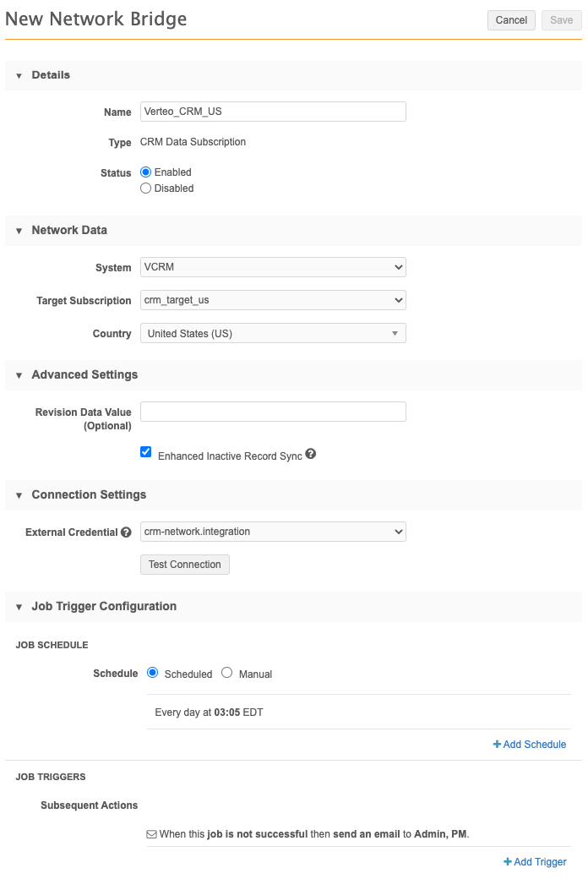The height and width of the screenshot is (879, 588).
Task: Select the Disabled status radio button
Action: click(x=145, y=188)
